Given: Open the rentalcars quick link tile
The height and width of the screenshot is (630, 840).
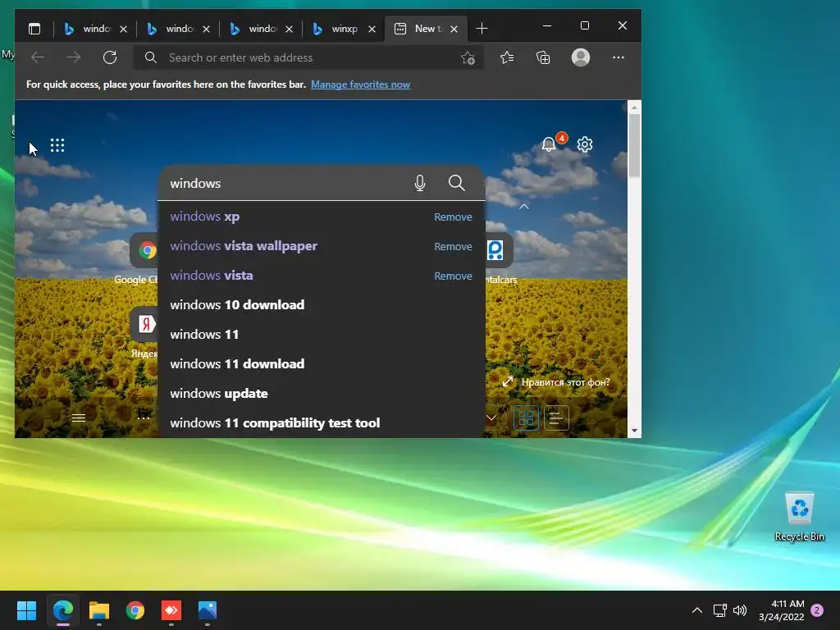Looking at the screenshot, I should [x=500, y=250].
